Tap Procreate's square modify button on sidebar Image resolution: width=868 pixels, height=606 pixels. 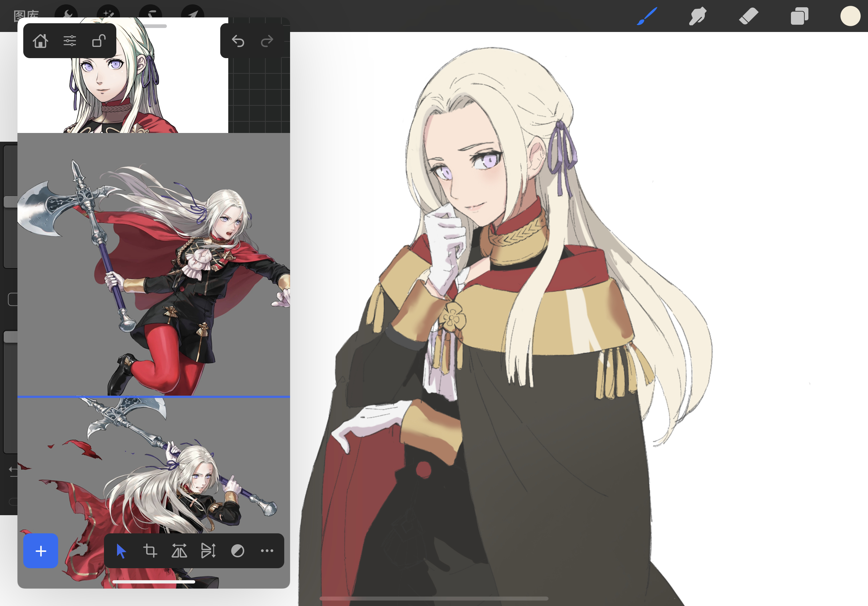click(12, 299)
